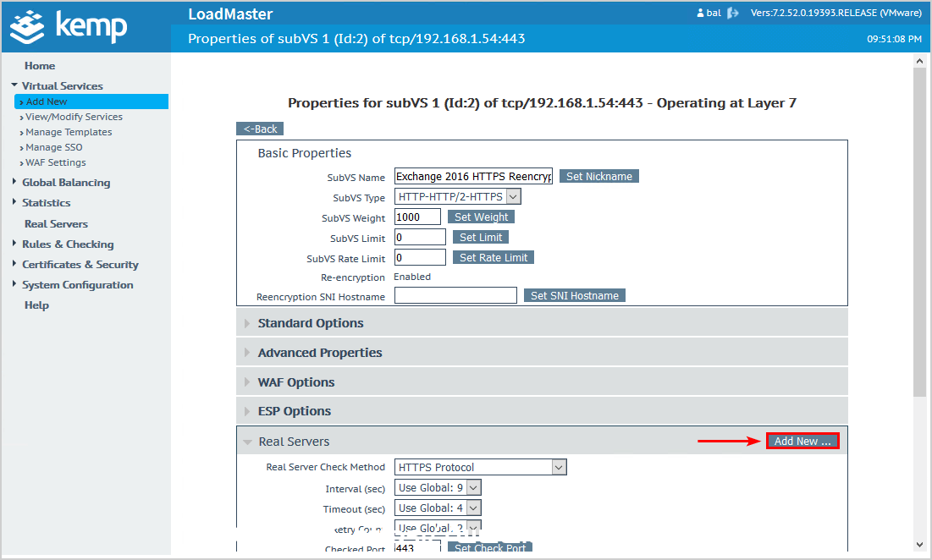Open View/Modify Services
The width and height of the screenshot is (932, 560).
pos(74,117)
